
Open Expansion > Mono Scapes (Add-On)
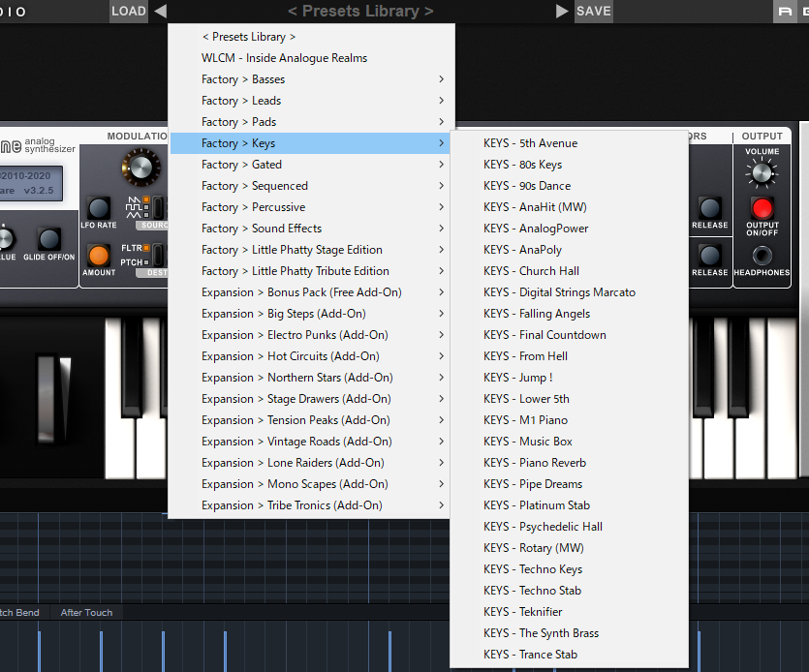[310, 484]
